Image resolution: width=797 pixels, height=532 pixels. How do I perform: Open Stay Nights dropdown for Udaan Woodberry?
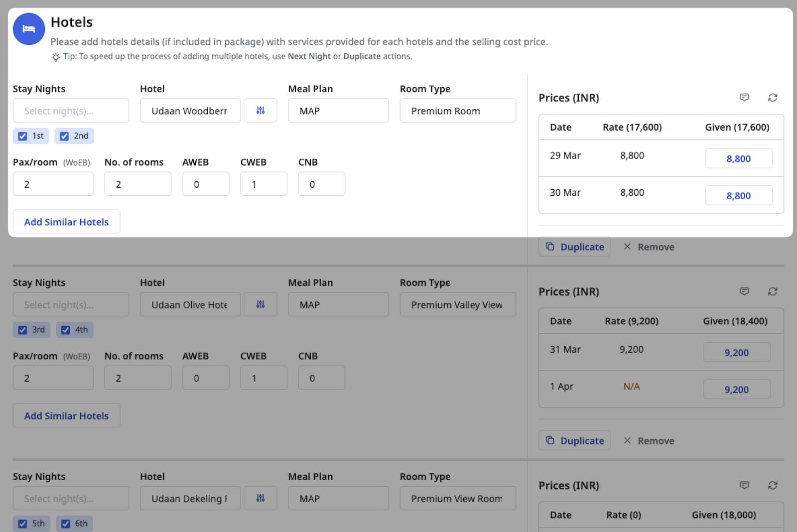coord(71,111)
